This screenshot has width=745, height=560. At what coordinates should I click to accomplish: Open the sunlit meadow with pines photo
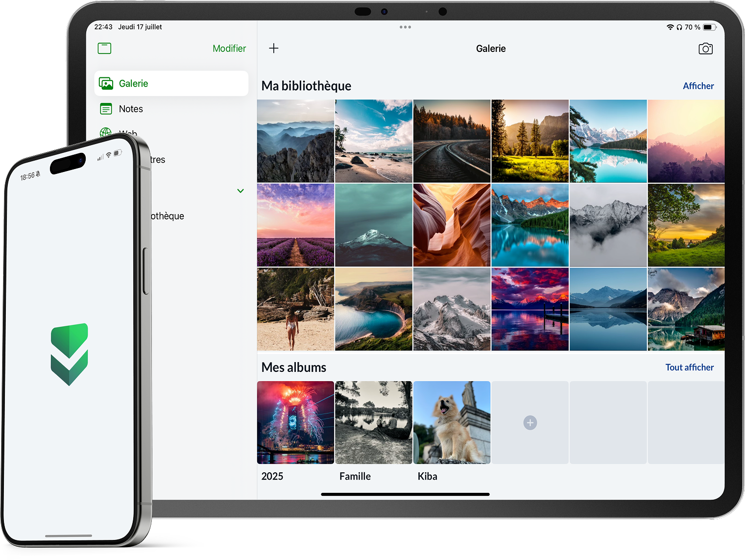530,141
